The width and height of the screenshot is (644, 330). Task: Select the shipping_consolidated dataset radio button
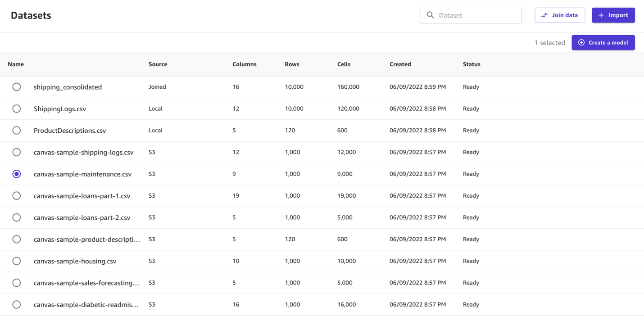pos(17,87)
